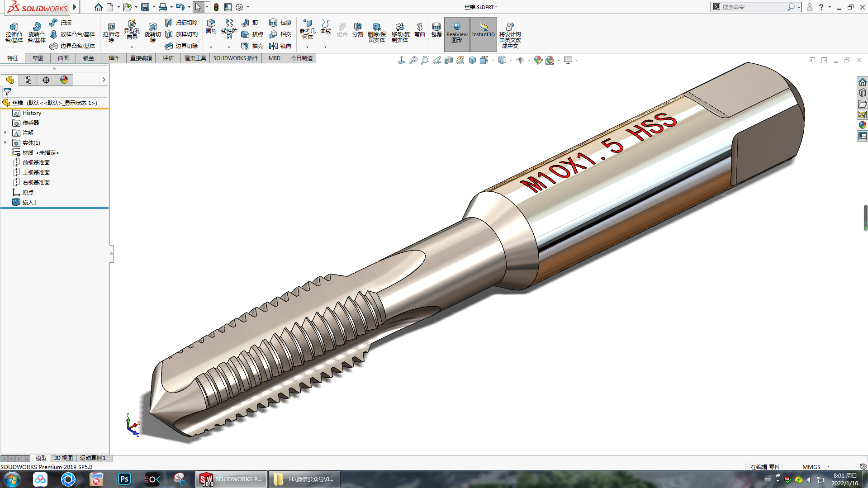Switch to the 钣金 sheet metal tab
Screen dimensions: 868x488
tap(89, 58)
